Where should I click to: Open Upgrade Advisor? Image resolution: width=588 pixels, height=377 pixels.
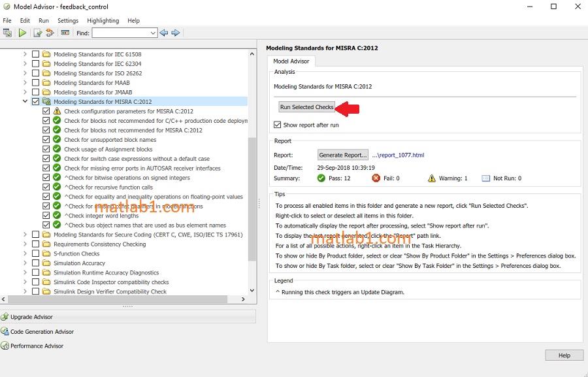(128, 317)
